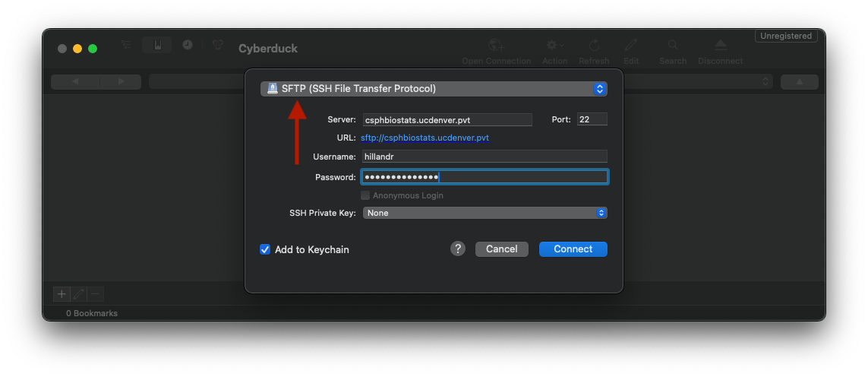
Task: Click the Open Connection globe icon
Action: (x=496, y=46)
